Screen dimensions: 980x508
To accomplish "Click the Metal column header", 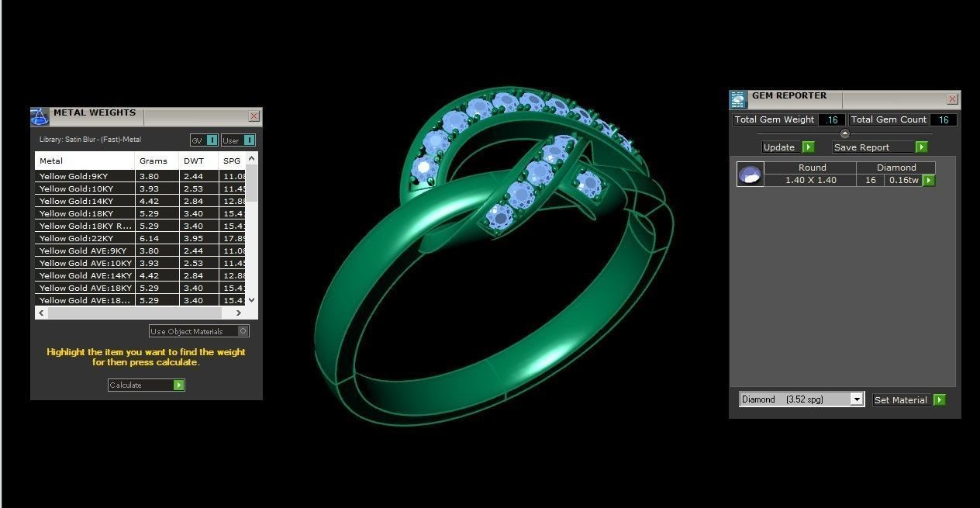I will point(85,161).
